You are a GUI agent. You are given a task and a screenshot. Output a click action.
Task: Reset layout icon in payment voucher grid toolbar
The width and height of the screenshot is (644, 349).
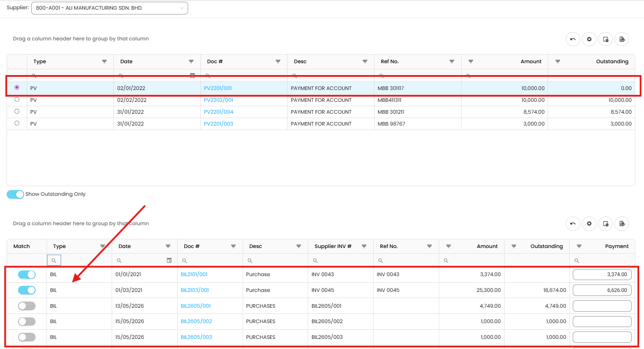573,39
